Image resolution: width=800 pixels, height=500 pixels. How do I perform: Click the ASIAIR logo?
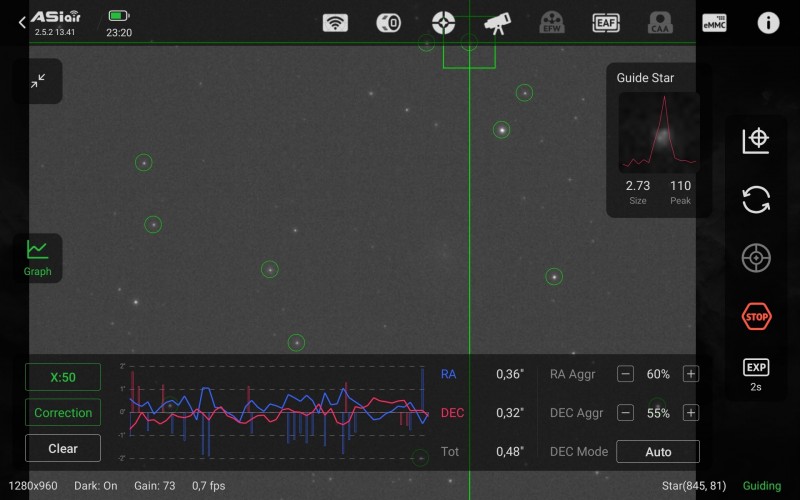coord(55,17)
